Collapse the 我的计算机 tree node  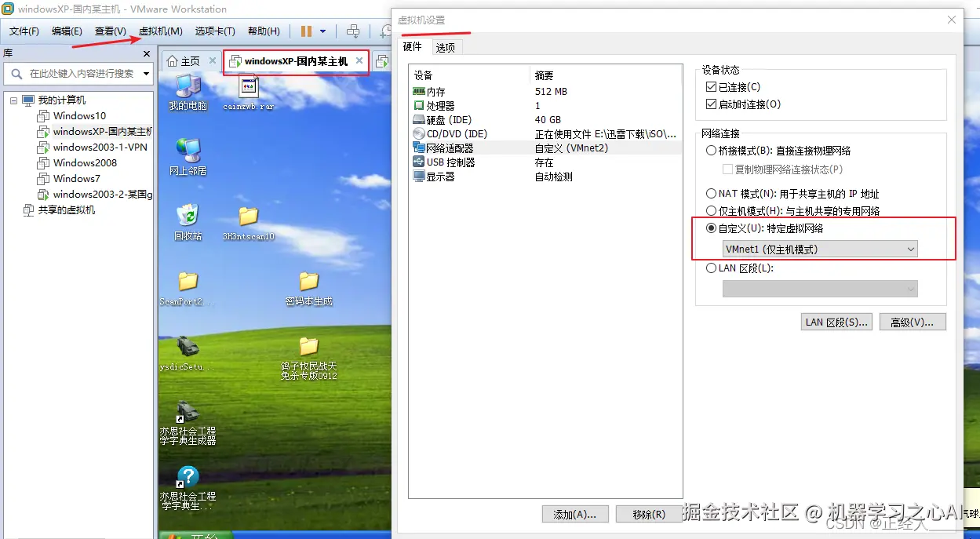coord(13,100)
